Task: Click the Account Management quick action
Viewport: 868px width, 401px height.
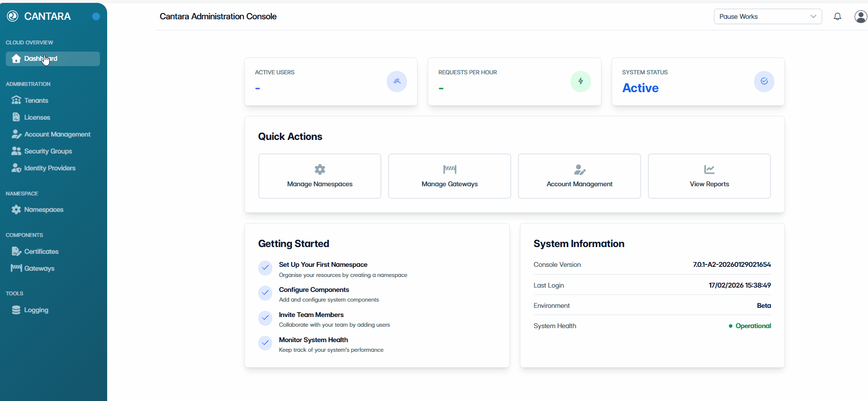Action: click(x=579, y=176)
